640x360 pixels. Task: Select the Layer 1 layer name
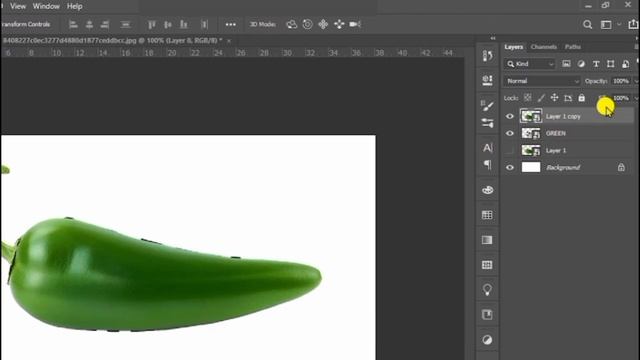point(556,151)
